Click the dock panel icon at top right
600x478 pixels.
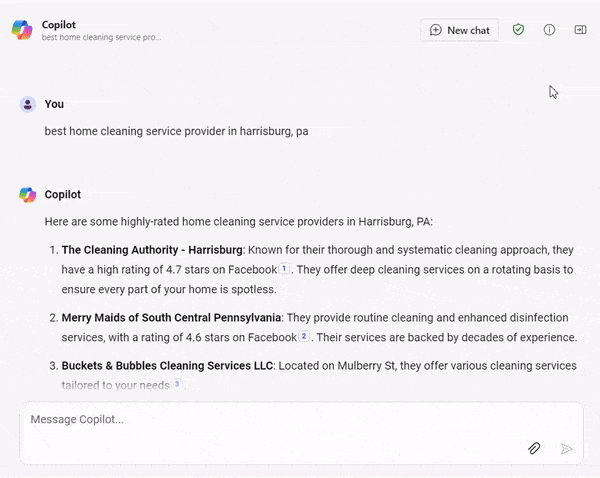pyautogui.click(x=580, y=30)
